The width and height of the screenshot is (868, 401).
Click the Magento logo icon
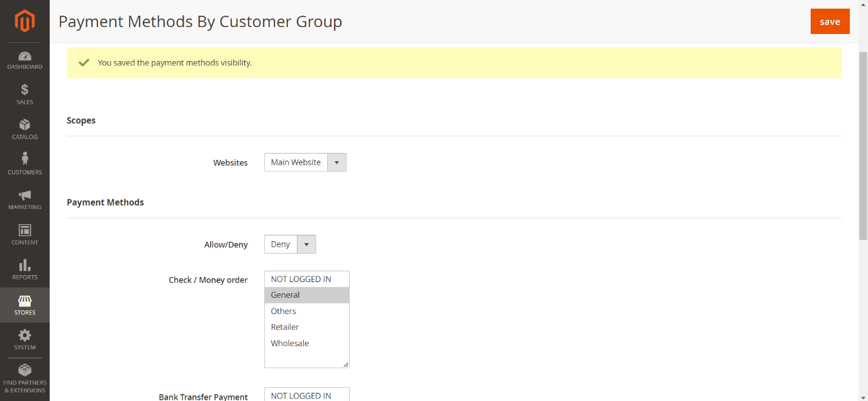25,21
